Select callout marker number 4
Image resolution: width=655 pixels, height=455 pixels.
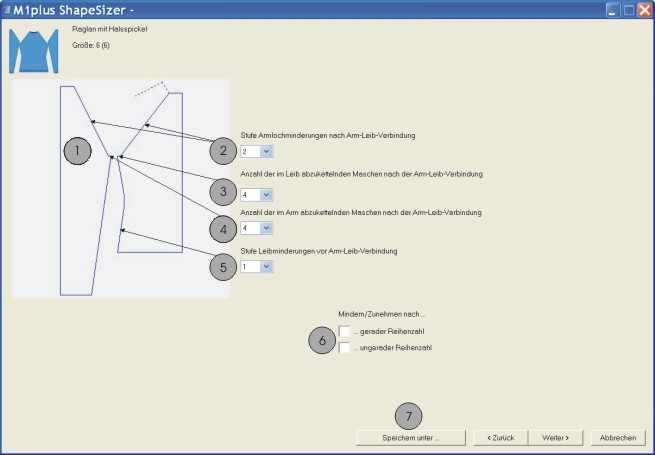[x=223, y=229]
